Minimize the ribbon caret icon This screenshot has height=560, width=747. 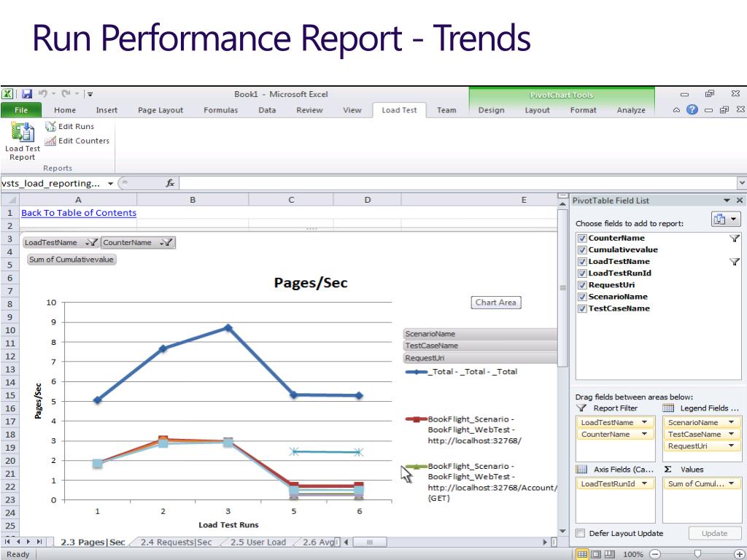[676, 110]
